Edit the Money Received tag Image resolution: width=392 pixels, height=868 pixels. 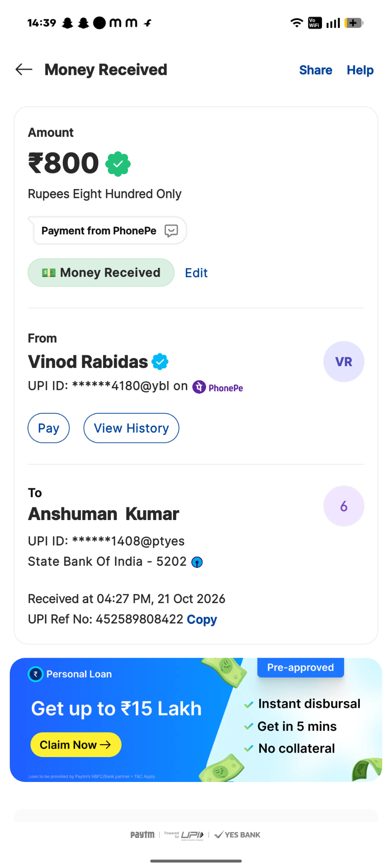[x=196, y=273]
